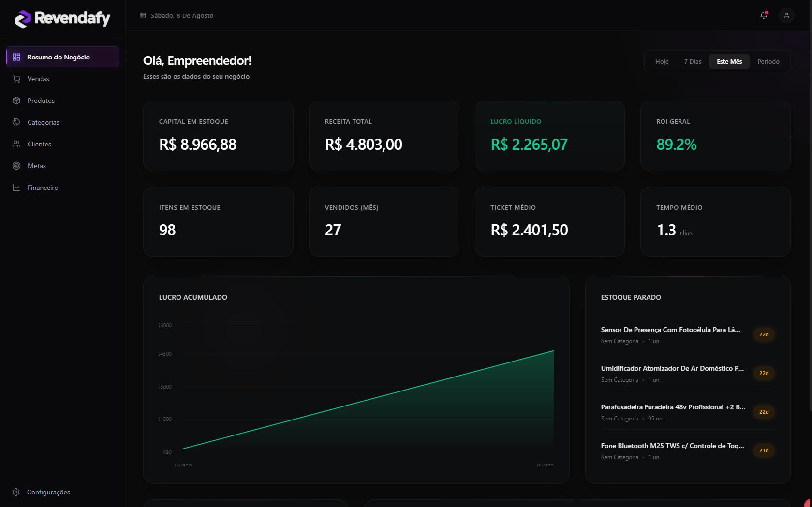Screen dimensions: 812x507
Task: Open the Configurações gear icon
Action: pos(16,492)
